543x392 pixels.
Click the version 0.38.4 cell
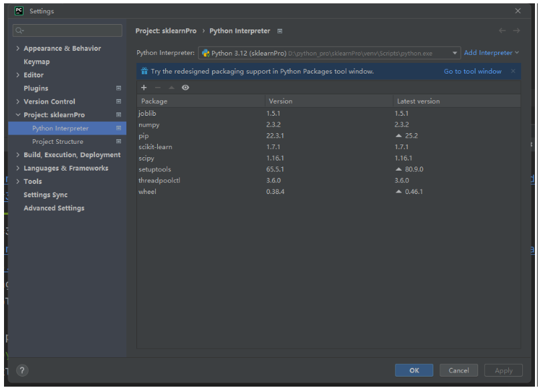tap(276, 191)
